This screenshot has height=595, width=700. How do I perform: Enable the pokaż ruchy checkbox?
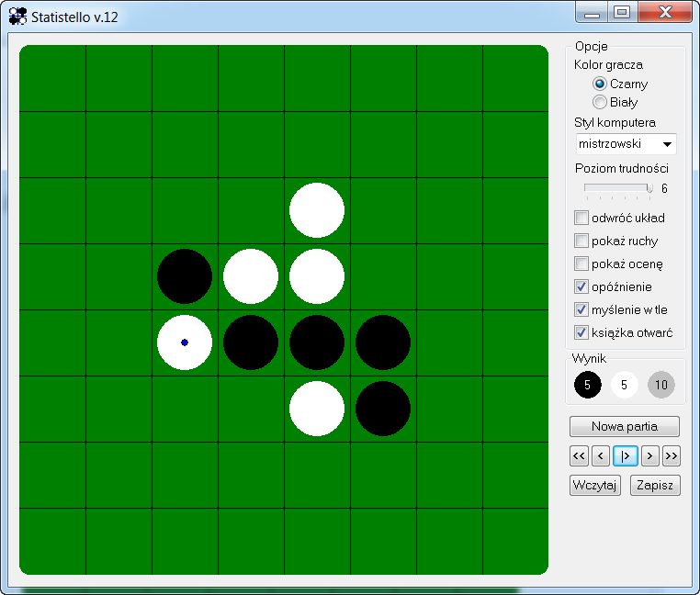pos(581,241)
